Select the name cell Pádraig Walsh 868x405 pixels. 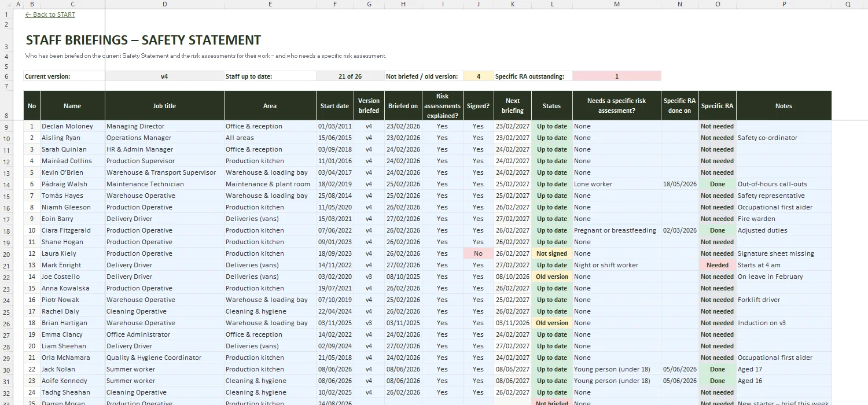[72, 184]
